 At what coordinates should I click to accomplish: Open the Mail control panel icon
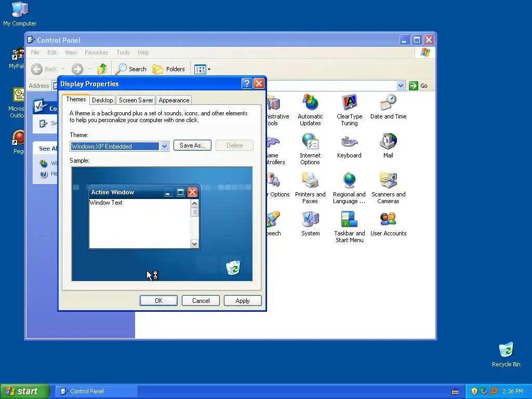click(388, 146)
